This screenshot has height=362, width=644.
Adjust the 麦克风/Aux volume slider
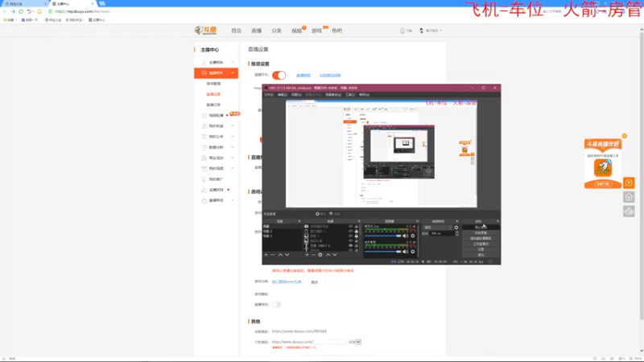pyautogui.click(x=383, y=236)
